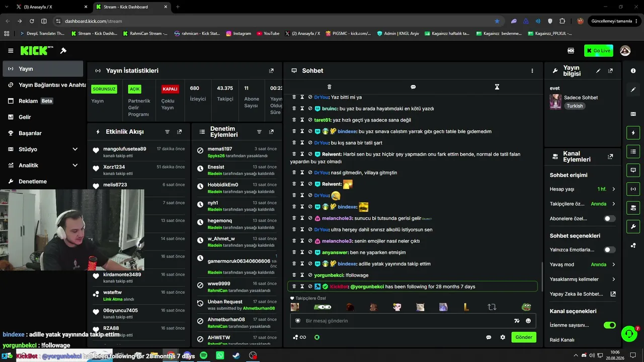Open Başarılar in the sidebar

click(43, 133)
